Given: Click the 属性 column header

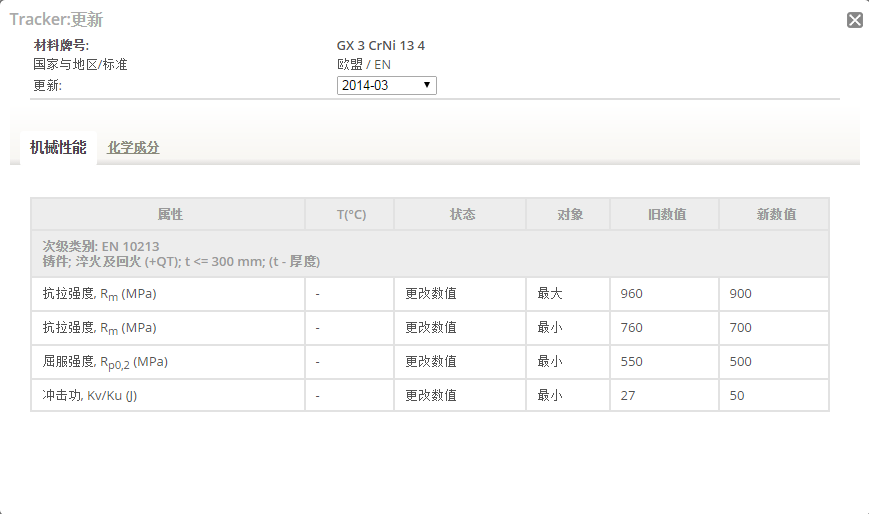Looking at the screenshot, I should (170, 214).
